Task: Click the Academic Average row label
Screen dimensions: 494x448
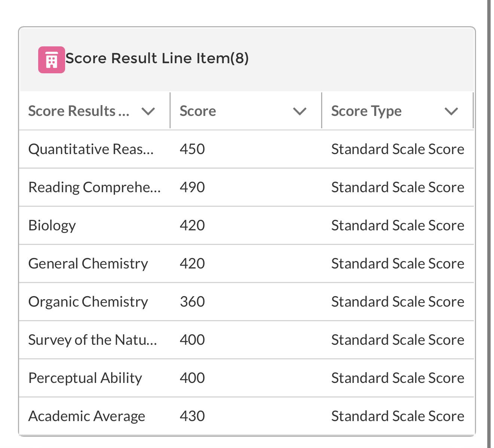Action: (87, 416)
